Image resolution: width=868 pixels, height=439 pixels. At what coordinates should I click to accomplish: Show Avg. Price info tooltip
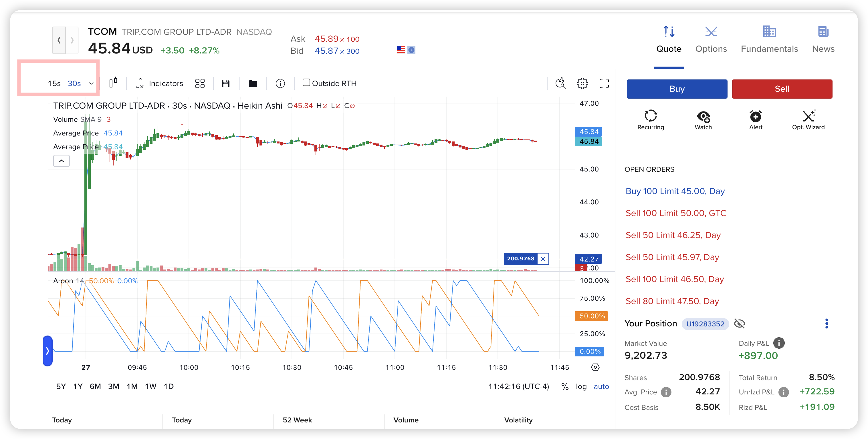point(666,392)
